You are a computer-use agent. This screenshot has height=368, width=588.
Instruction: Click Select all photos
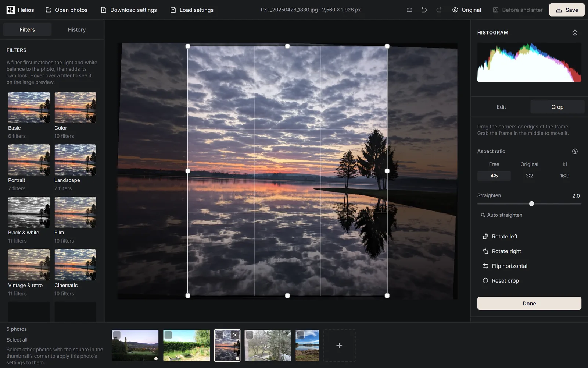(17, 340)
